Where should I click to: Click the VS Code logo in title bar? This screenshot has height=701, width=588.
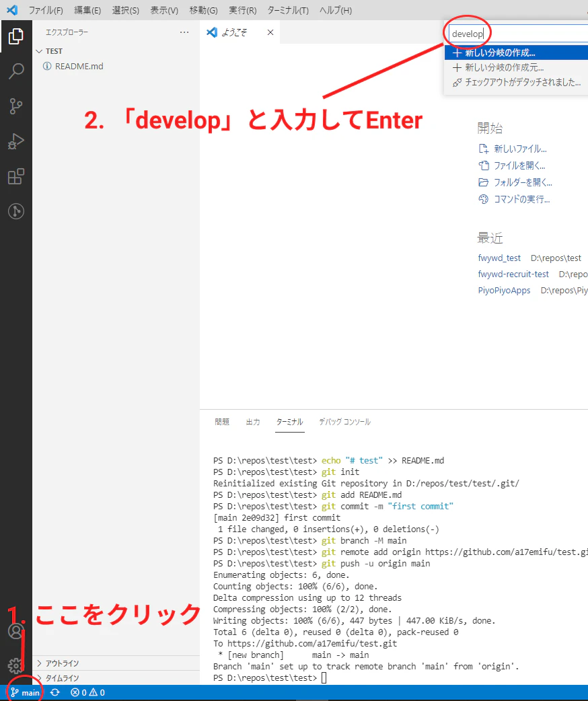pos(12,10)
